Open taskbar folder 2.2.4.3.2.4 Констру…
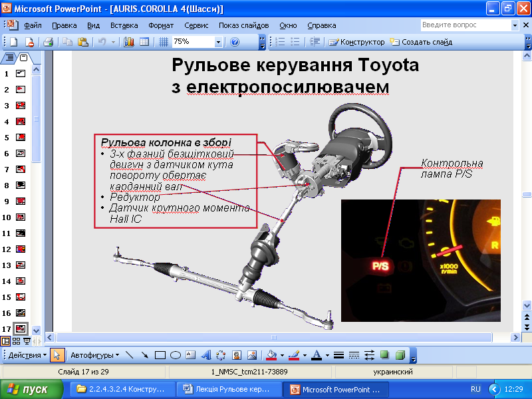The width and height of the screenshot is (532, 399). tap(122, 389)
